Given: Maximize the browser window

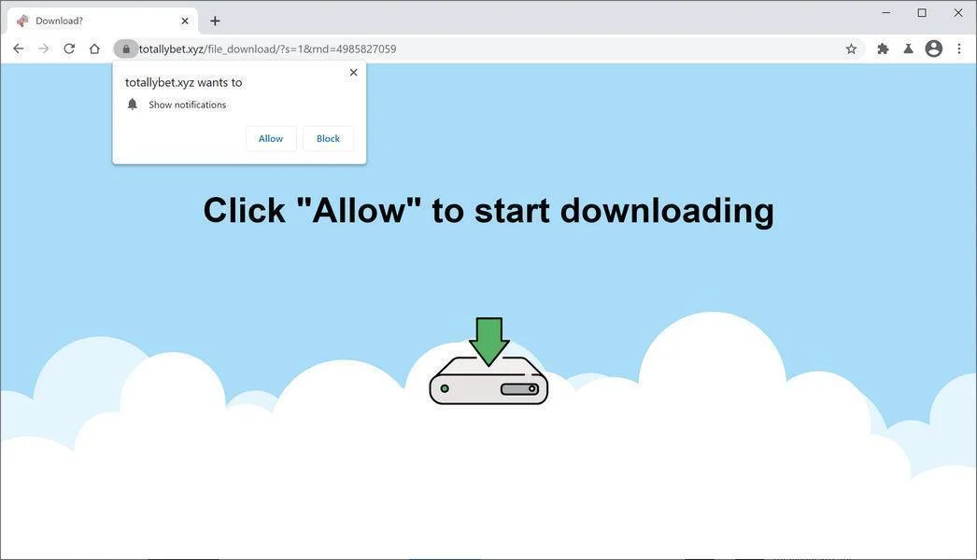Looking at the screenshot, I should pyautogui.click(x=922, y=12).
